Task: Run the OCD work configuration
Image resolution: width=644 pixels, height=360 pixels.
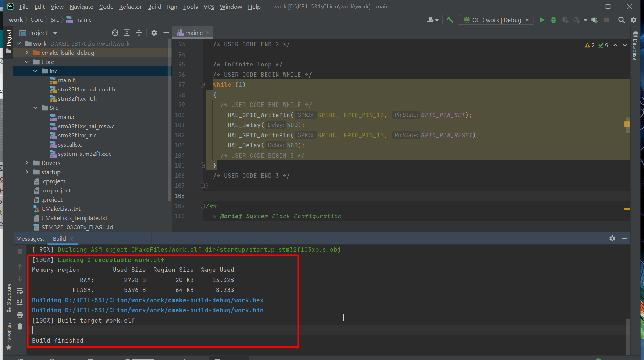Action: [x=542, y=20]
